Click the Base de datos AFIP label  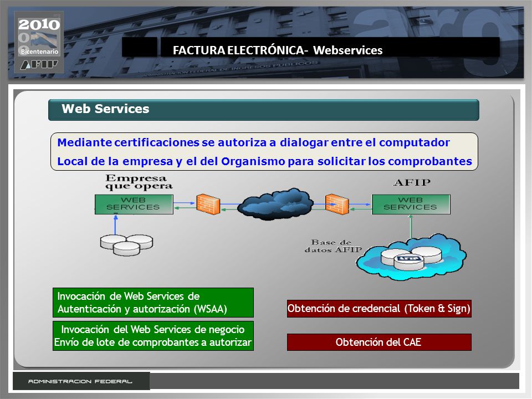[x=333, y=246]
